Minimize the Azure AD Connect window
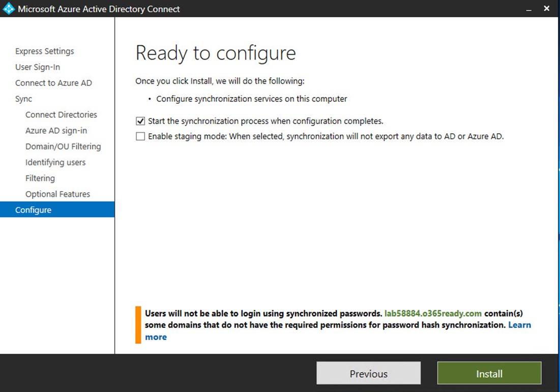 pyautogui.click(x=528, y=9)
